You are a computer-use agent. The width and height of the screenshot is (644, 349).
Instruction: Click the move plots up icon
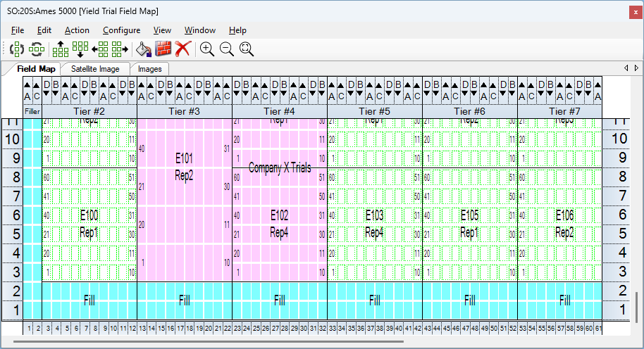(x=61, y=49)
